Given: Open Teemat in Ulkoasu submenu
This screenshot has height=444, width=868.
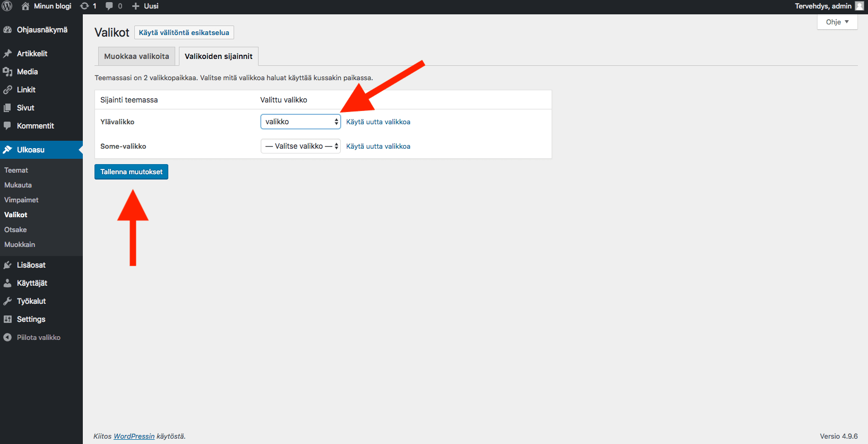Looking at the screenshot, I should click(x=16, y=170).
